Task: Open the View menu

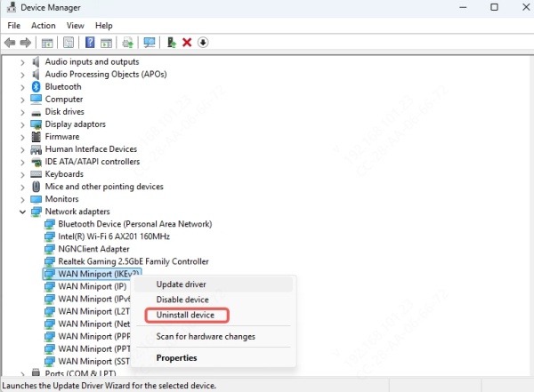Action: tap(76, 26)
